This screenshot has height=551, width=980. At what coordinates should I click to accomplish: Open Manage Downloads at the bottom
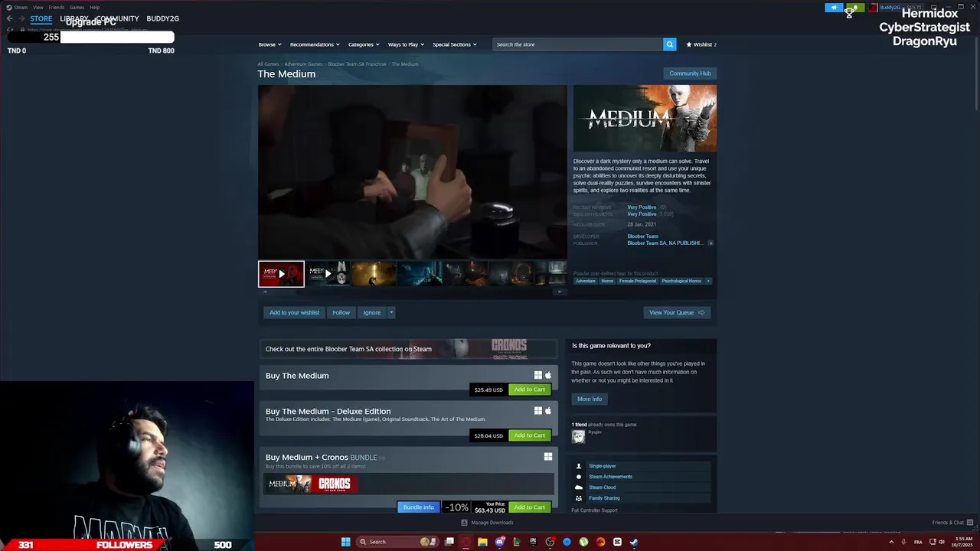(487, 523)
